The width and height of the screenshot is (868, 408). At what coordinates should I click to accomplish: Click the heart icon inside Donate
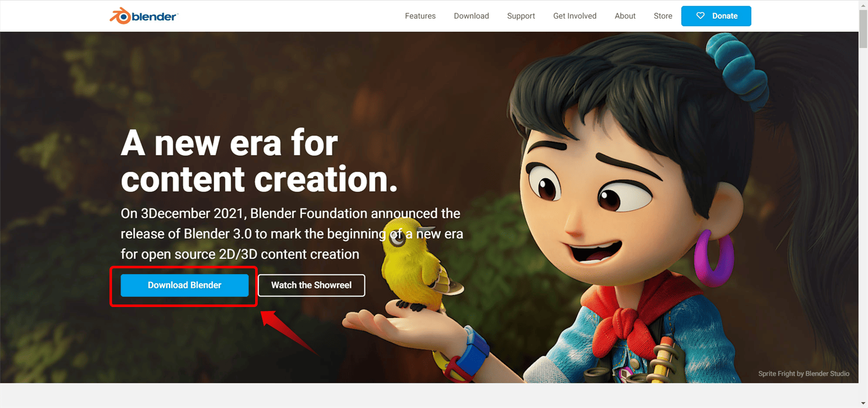(x=700, y=16)
